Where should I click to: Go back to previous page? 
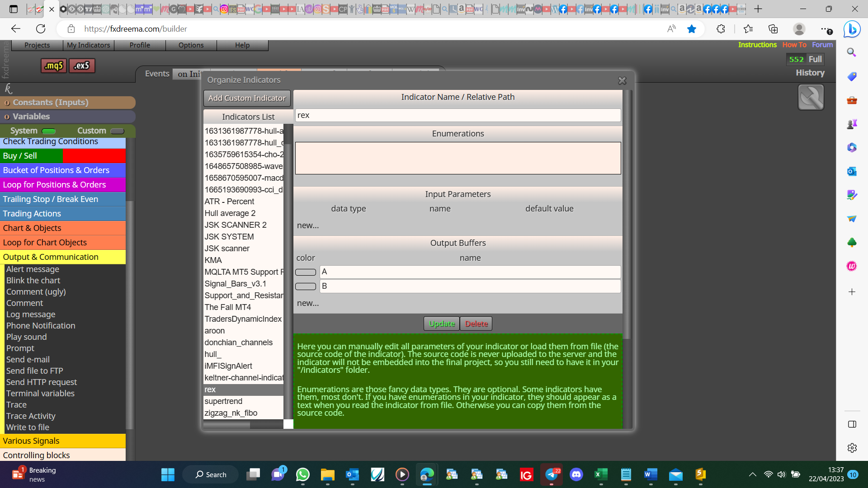point(16,29)
